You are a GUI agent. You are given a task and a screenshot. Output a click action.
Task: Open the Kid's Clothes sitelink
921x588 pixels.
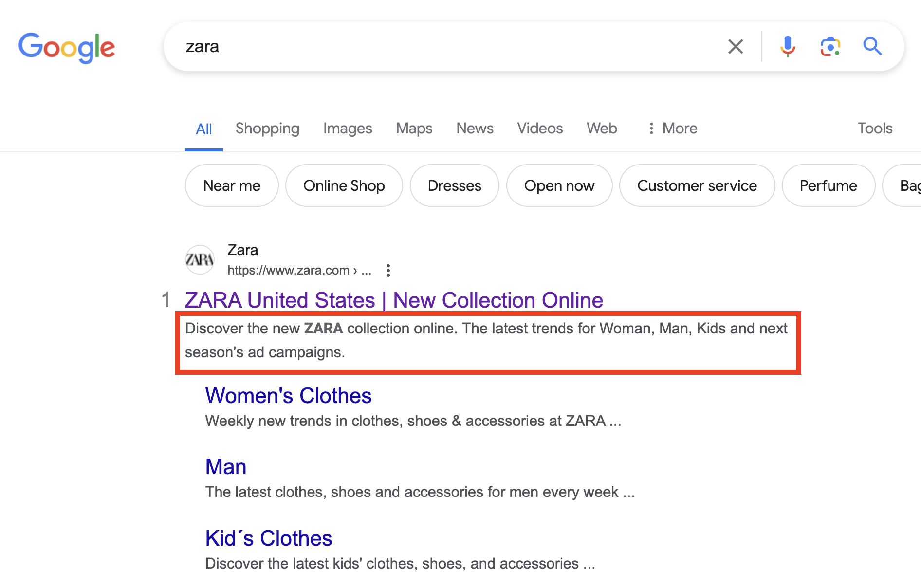coord(269,538)
